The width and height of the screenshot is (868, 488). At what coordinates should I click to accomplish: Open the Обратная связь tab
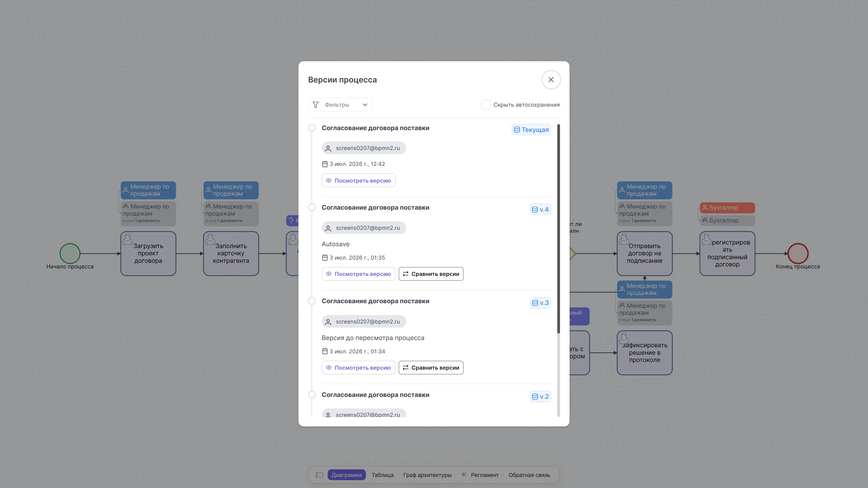pyautogui.click(x=529, y=475)
